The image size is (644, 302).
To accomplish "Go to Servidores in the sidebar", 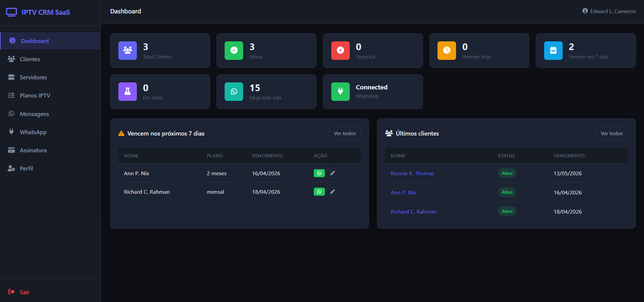I will tap(33, 77).
